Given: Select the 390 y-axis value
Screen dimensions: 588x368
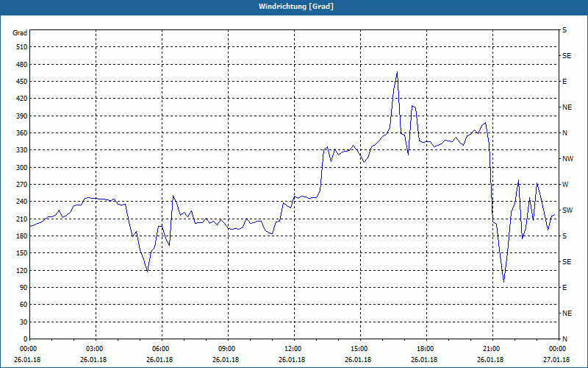Looking at the screenshot, I should pos(22,116).
